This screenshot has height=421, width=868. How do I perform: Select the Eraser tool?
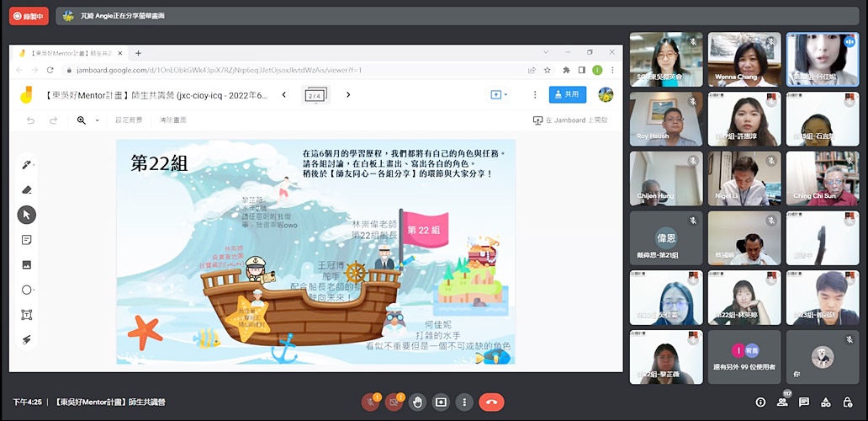click(27, 189)
